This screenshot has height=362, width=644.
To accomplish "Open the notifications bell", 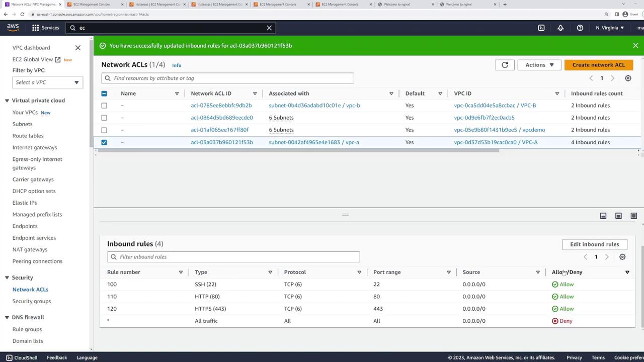I will pyautogui.click(x=560, y=28).
